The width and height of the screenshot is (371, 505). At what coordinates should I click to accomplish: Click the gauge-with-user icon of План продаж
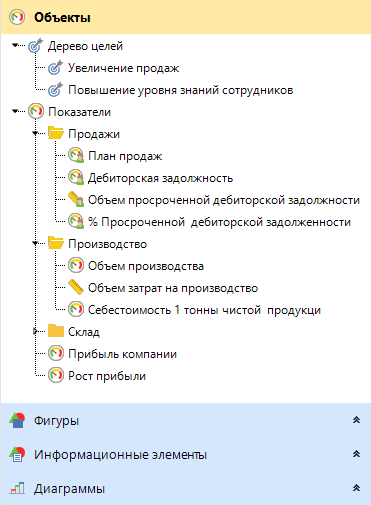76,156
